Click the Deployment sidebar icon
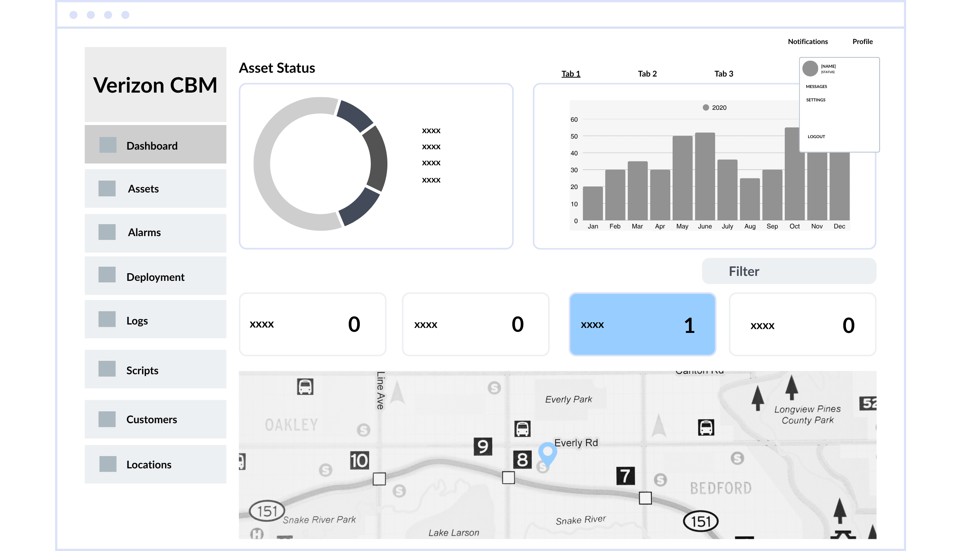Viewport: 980px width, 551px height. (x=107, y=275)
